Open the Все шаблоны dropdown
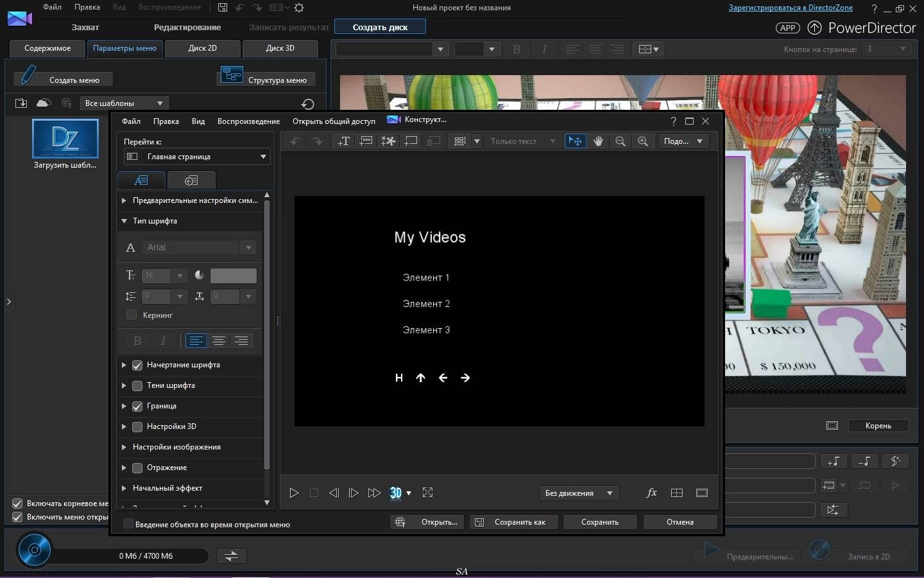This screenshot has height=578, width=924. point(124,103)
